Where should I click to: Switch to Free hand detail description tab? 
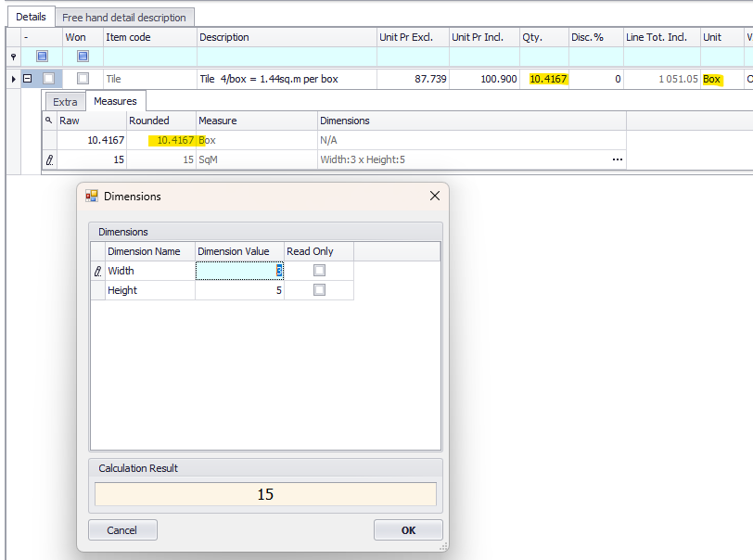(x=124, y=17)
